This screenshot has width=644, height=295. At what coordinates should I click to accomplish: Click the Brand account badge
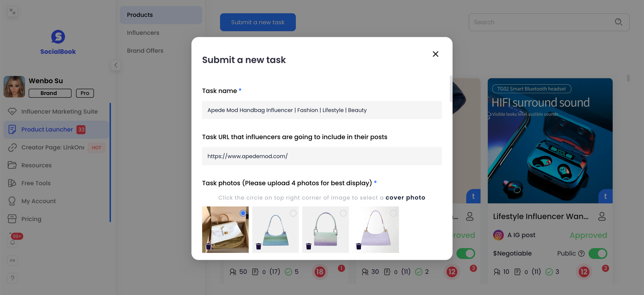tap(50, 93)
